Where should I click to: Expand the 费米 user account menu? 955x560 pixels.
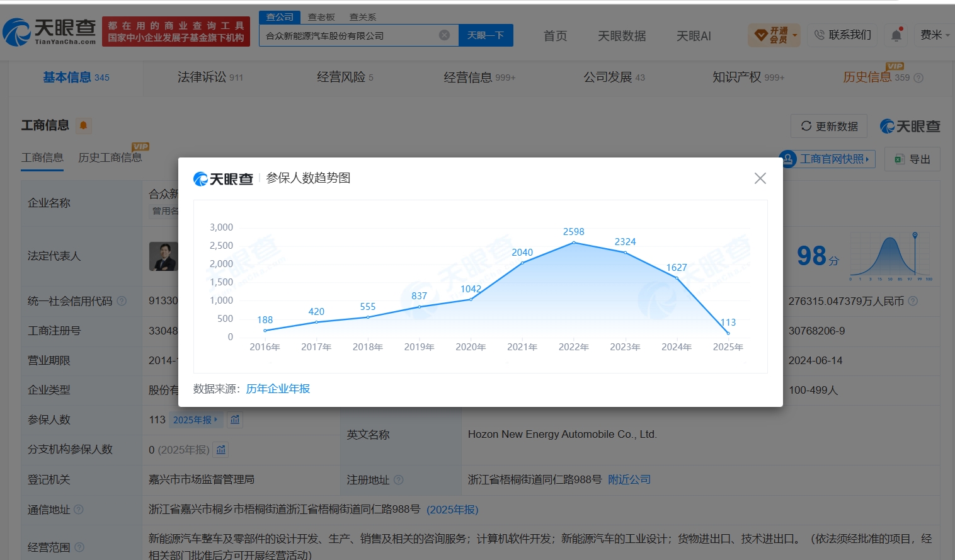pyautogui.click(x=935, y=35)
